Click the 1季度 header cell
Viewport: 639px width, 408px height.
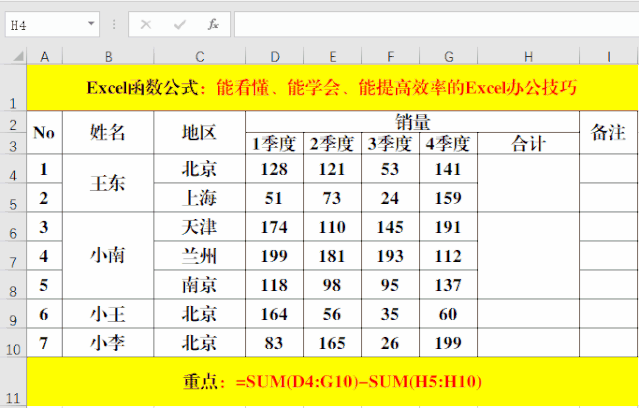[x=275, y=143]
